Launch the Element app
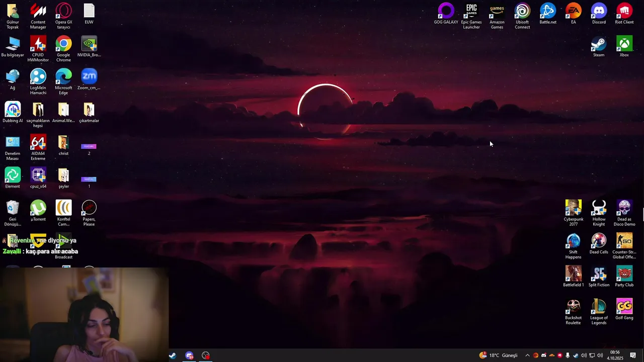The height and width of the screenshot is (362, 644). point(13,178)
